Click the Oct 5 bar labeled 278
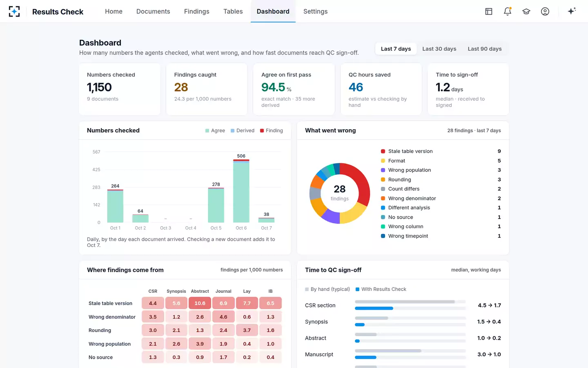The height and width of the screenshot is (368, 588). pos(216,205)
